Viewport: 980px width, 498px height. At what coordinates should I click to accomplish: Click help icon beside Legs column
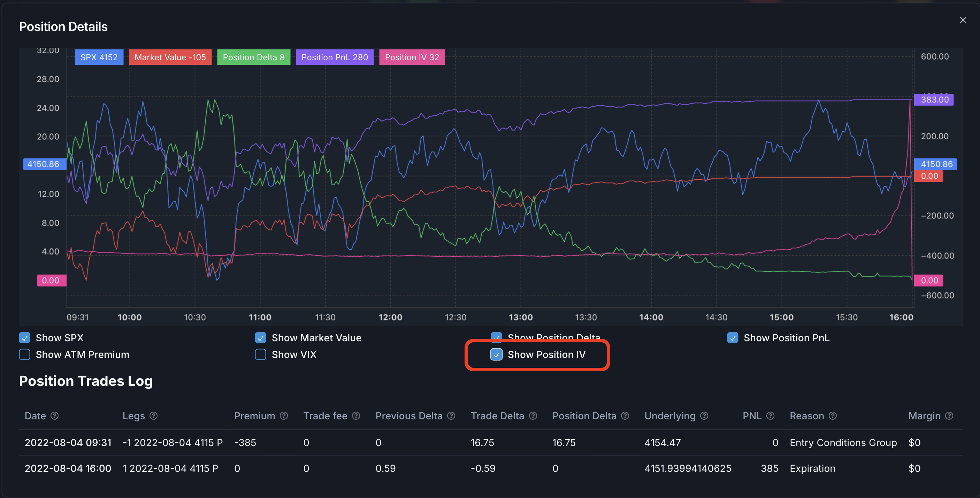(x=153, y=415)
